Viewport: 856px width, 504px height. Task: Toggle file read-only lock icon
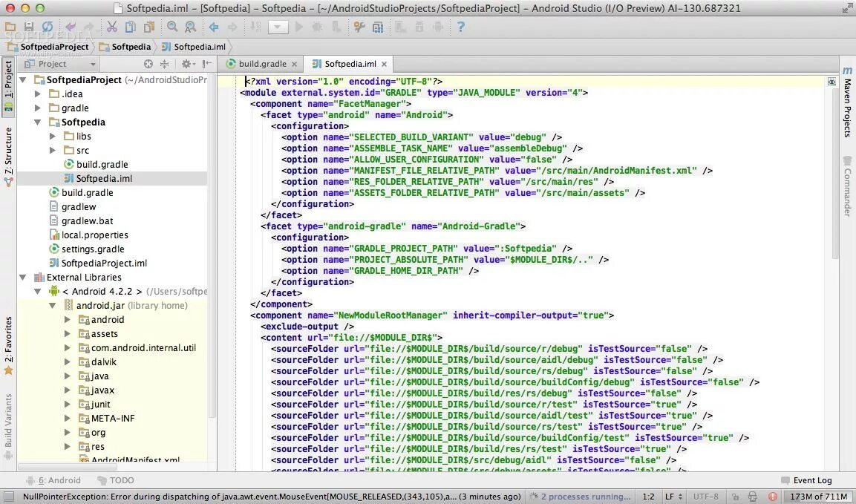735,497
